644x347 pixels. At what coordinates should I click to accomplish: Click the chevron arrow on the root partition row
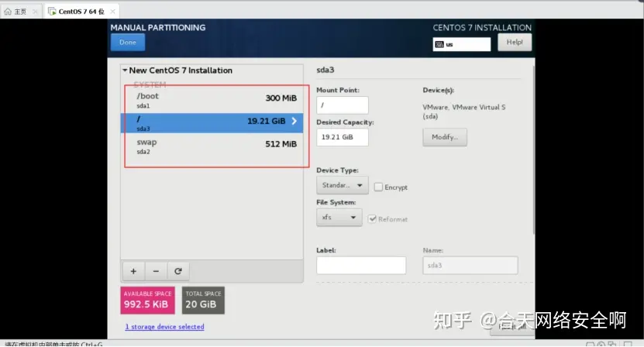[x=294, y=121]
